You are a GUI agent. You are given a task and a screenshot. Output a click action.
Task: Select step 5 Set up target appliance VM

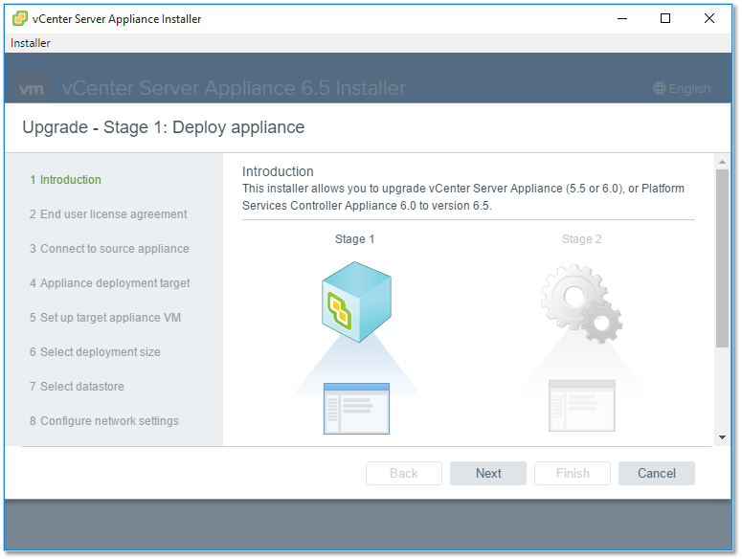(105, 318)
